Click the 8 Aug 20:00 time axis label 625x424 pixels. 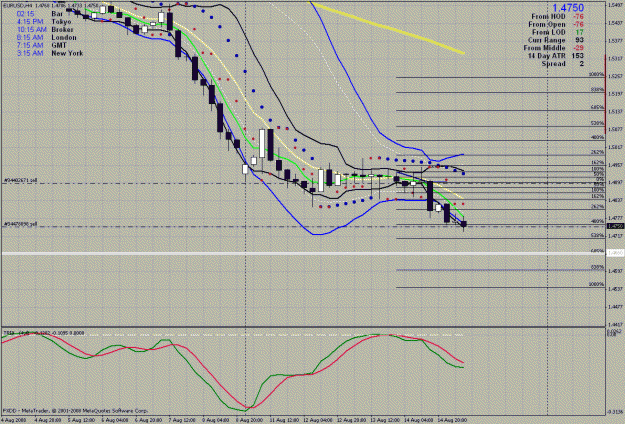tap(250, 420)
